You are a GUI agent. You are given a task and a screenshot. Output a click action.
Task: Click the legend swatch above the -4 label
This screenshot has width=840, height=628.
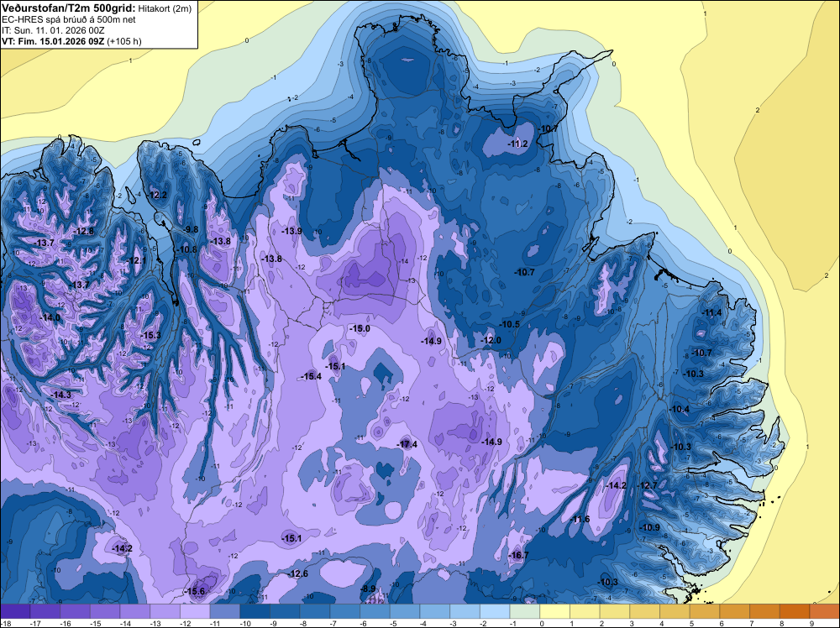click(x=435, y=611)
